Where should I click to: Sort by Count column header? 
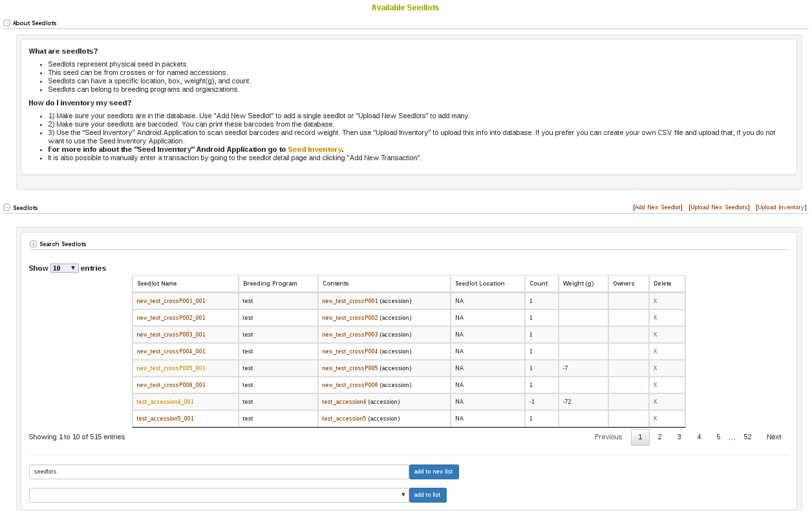click(542, 284)
